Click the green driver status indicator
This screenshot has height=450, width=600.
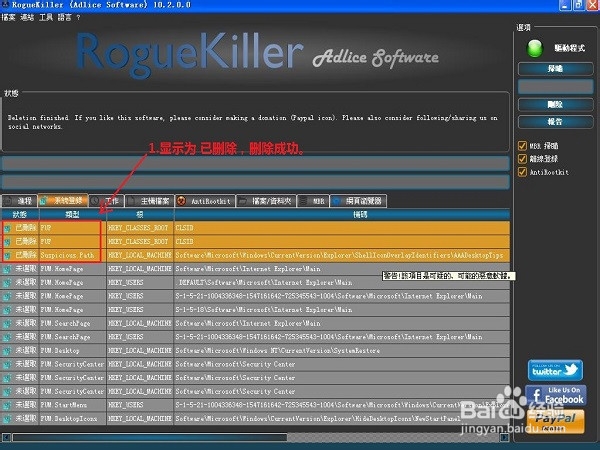(535, 49)
